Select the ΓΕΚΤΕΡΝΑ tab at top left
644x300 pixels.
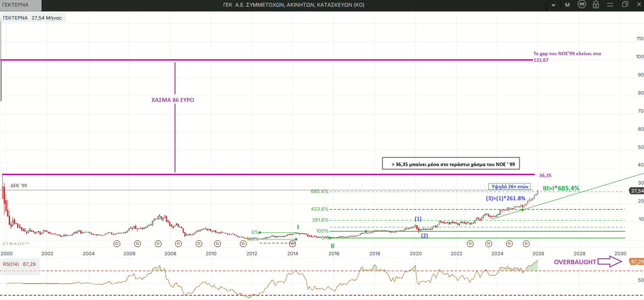click(20, 5)
